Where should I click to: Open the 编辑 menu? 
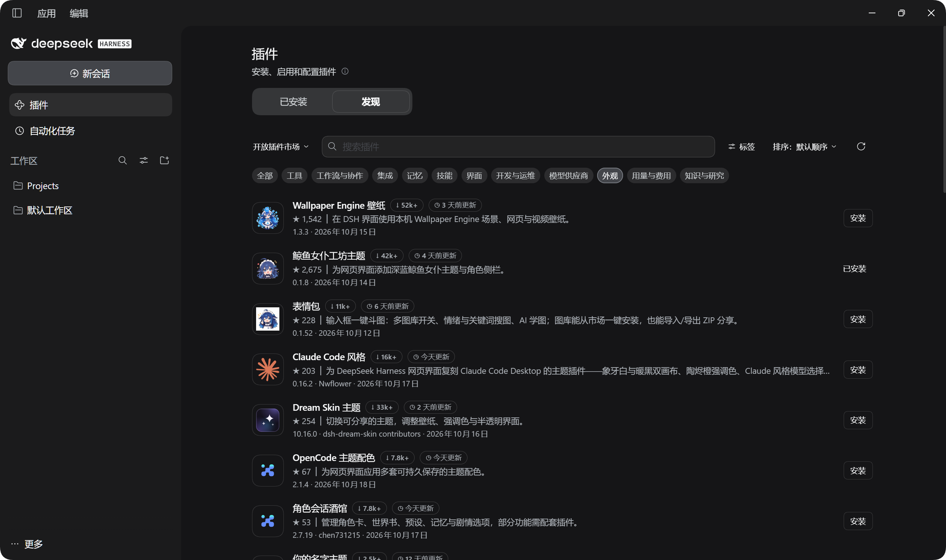79,13
